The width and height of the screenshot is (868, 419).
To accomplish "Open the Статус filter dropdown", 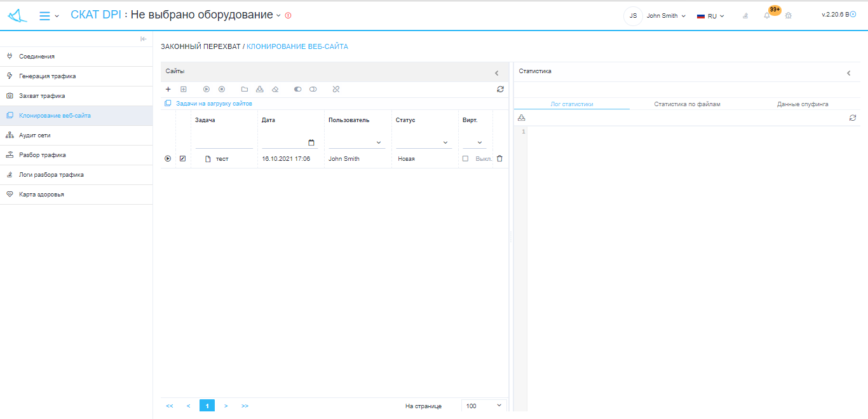I will click(424, 142).
